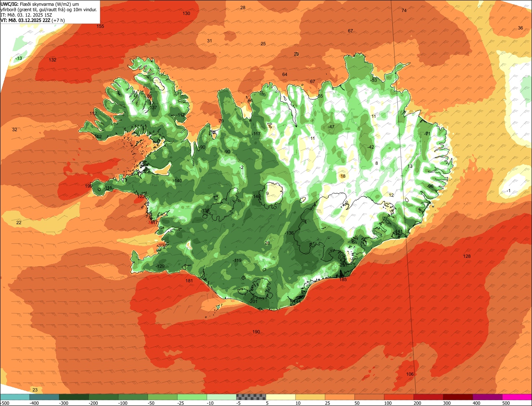This screenshot has height=406, width=532.
Task: Click the east coast value -96
Action: (430, 186)
